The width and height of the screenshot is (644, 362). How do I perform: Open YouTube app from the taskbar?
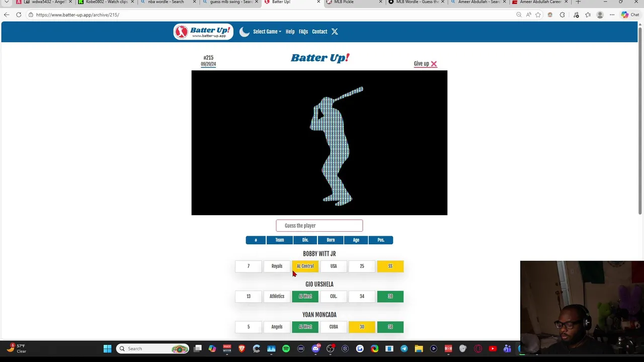point(493,349)
